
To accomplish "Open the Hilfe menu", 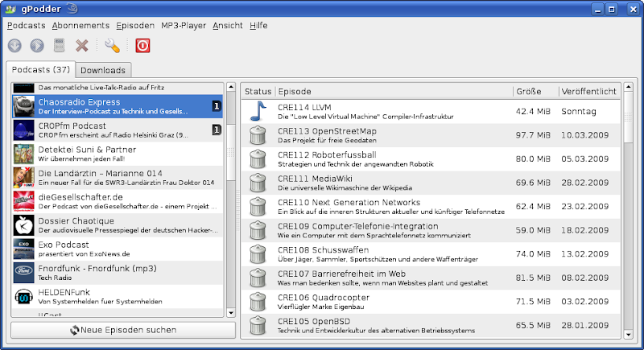I will coord(258,26).
